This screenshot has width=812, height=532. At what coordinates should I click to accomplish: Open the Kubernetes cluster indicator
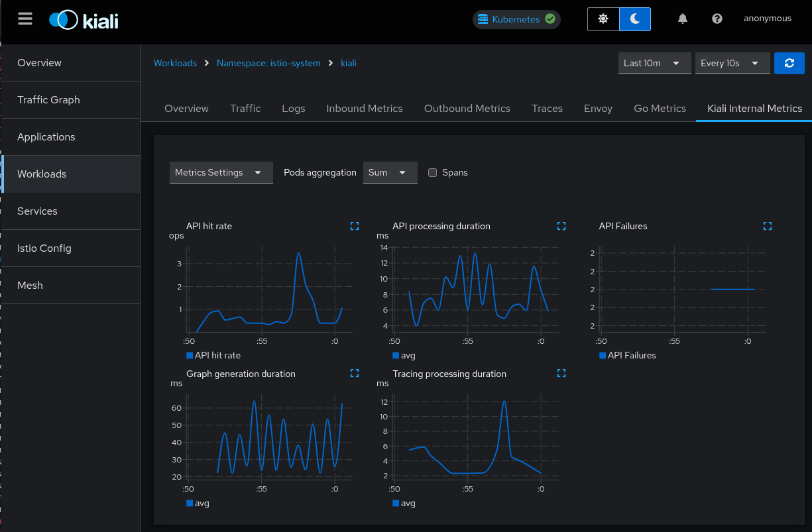coord(516,19)
